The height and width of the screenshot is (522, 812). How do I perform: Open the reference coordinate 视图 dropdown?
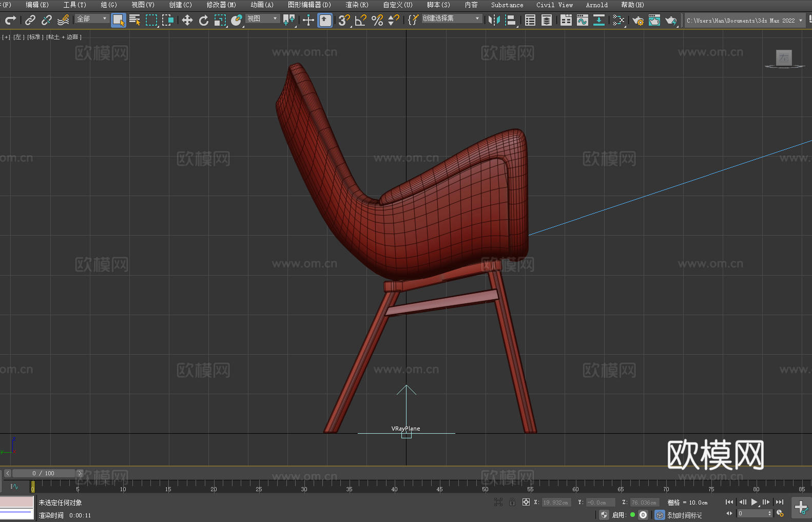click(262, 18)
